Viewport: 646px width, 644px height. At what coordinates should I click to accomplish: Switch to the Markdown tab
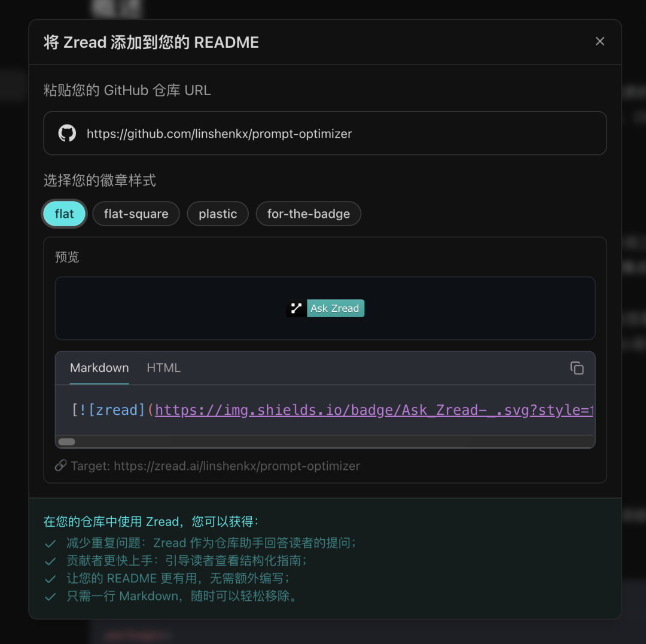point(99,368)
